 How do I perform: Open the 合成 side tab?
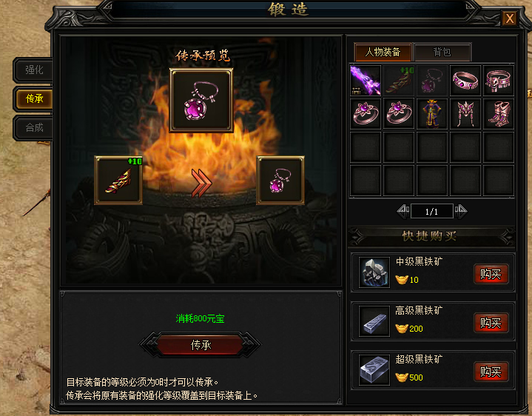tap(33, 127)
